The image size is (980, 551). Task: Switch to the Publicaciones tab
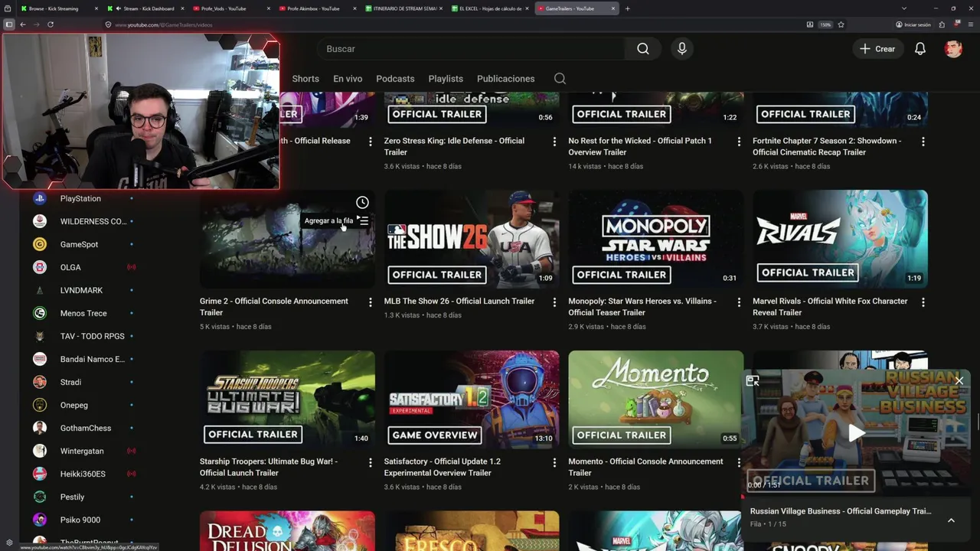click(506, 79)
